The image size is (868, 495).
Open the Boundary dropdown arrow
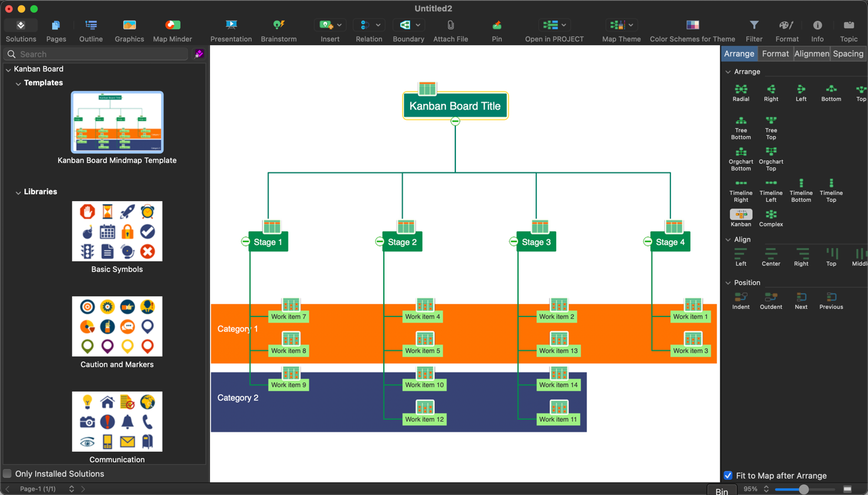pyautogui.click(x=418, y=25)
